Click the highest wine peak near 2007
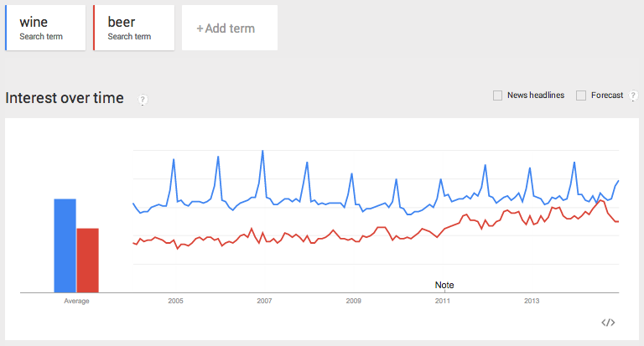 [262, 151]
